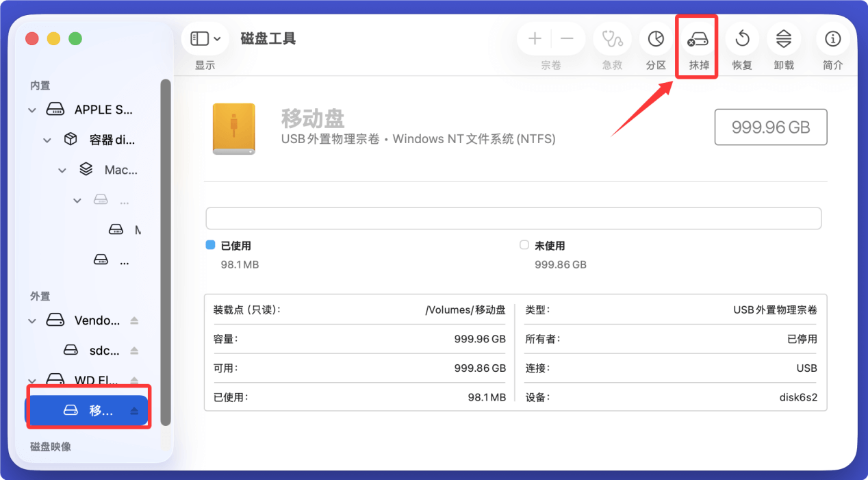868x480 pixels.
Task: Click the 已使用 legend checkbox
Action: coord(209,245)
